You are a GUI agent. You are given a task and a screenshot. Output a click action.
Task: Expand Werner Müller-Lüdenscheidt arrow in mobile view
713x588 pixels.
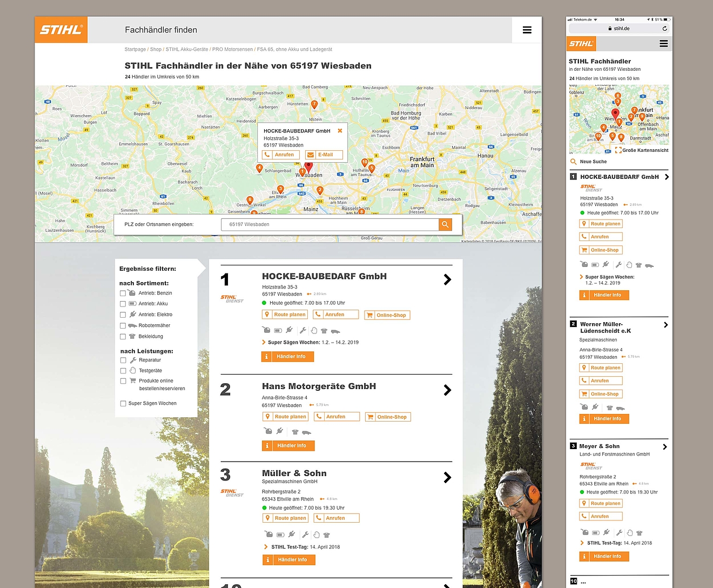[665, 325]
